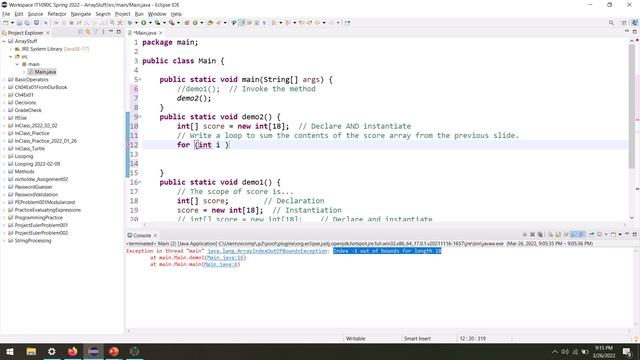Collapse the ArrayStuff project

point(4,41)
